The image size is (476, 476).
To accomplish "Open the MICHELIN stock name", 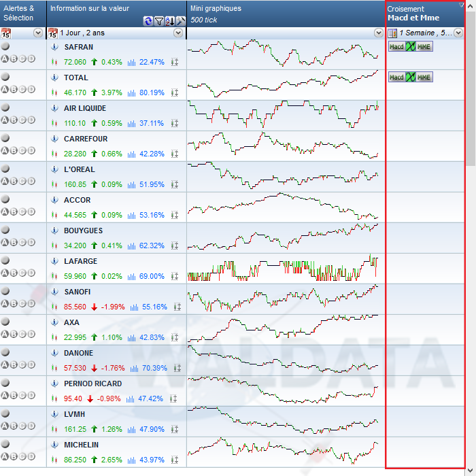I will click(x=82, y=445).
